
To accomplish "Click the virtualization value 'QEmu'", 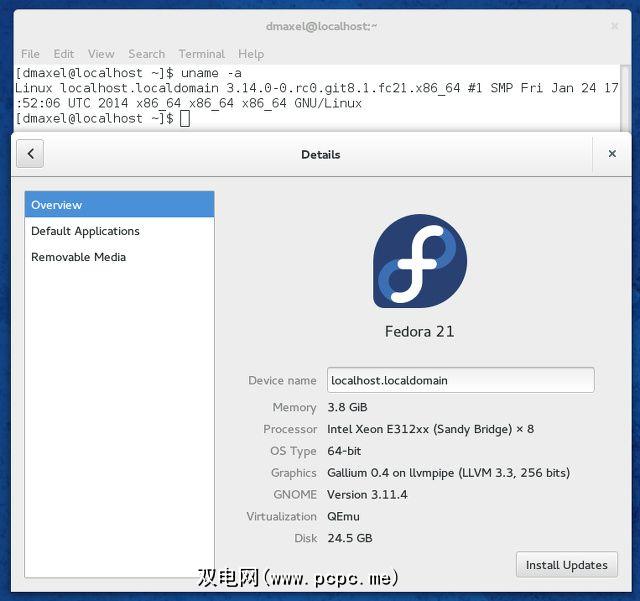I will coord(343,516).
